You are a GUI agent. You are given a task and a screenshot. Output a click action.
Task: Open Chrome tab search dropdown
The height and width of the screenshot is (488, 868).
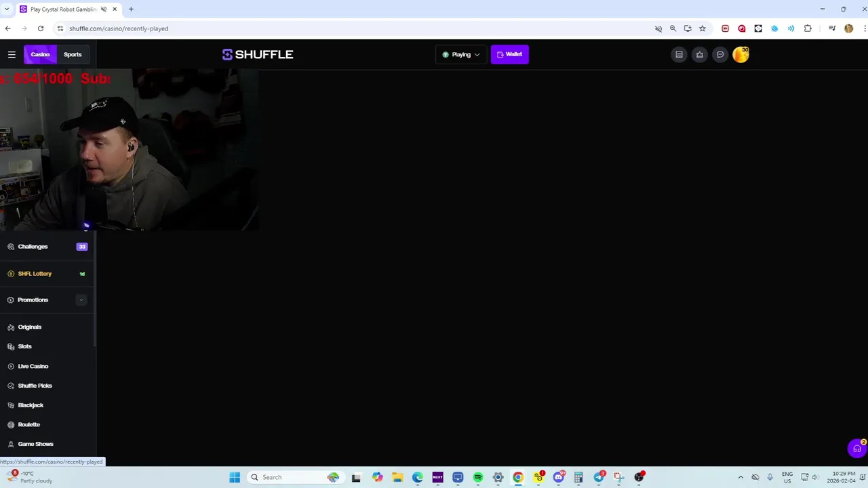tap(7, 9)
